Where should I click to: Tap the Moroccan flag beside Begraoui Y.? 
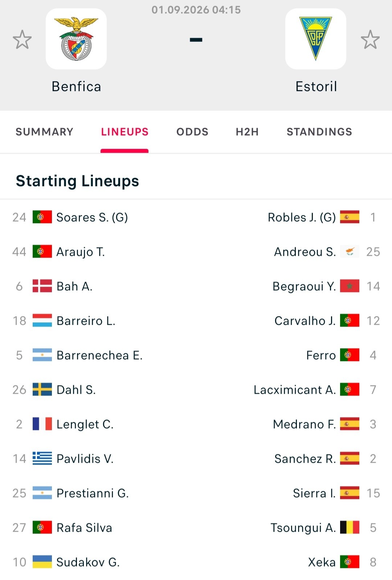pyautogui.click(x=350, y=286)
